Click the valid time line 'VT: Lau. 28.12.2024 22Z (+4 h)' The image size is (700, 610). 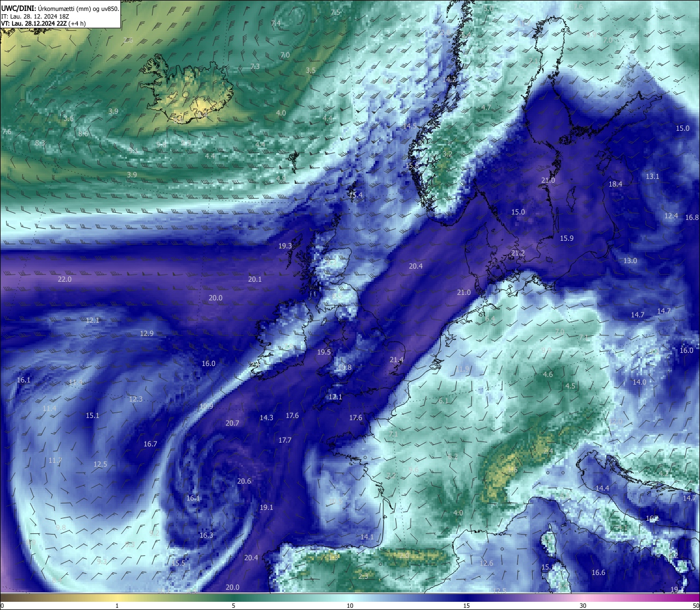pos(43,24)
